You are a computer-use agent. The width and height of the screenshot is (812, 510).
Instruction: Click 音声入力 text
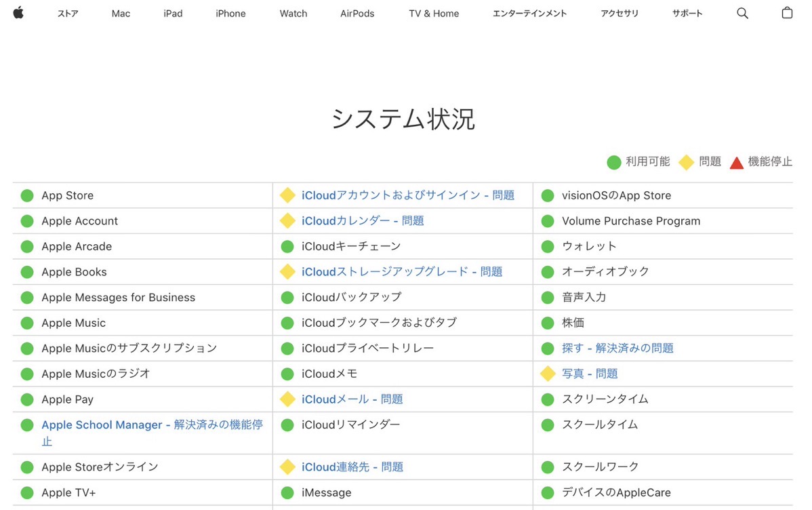(x=584, y=297)
